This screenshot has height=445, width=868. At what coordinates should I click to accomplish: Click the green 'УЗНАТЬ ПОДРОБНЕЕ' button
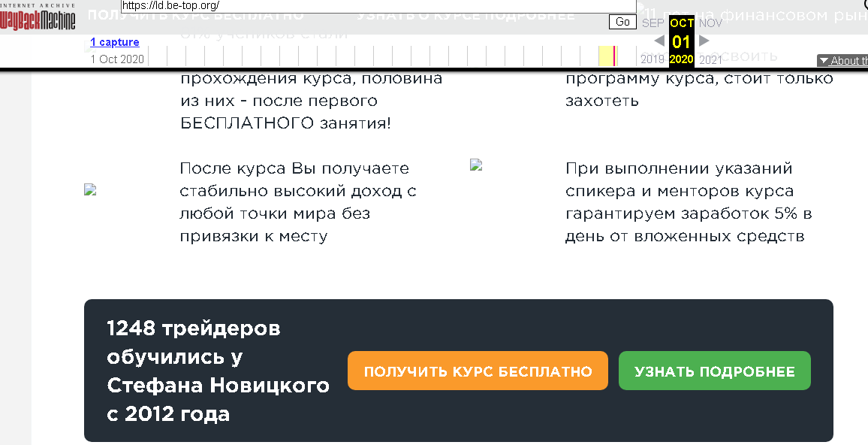[714, 371]
